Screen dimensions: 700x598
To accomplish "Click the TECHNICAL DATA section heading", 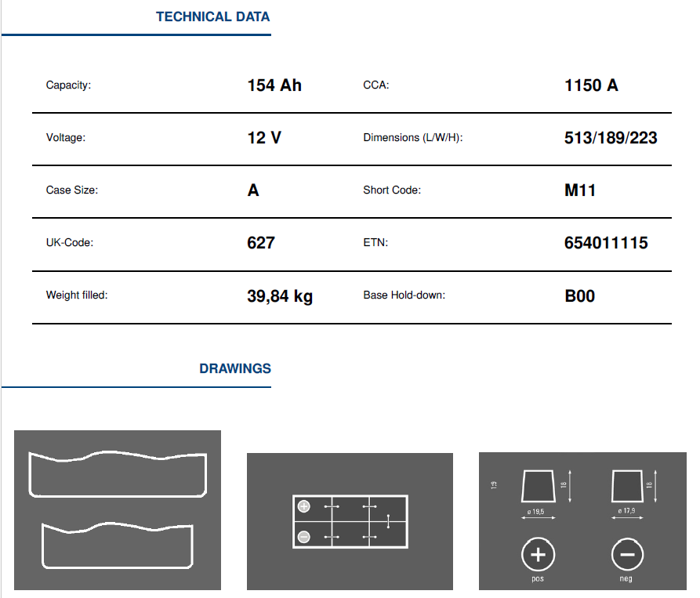I will click(212, 16).
